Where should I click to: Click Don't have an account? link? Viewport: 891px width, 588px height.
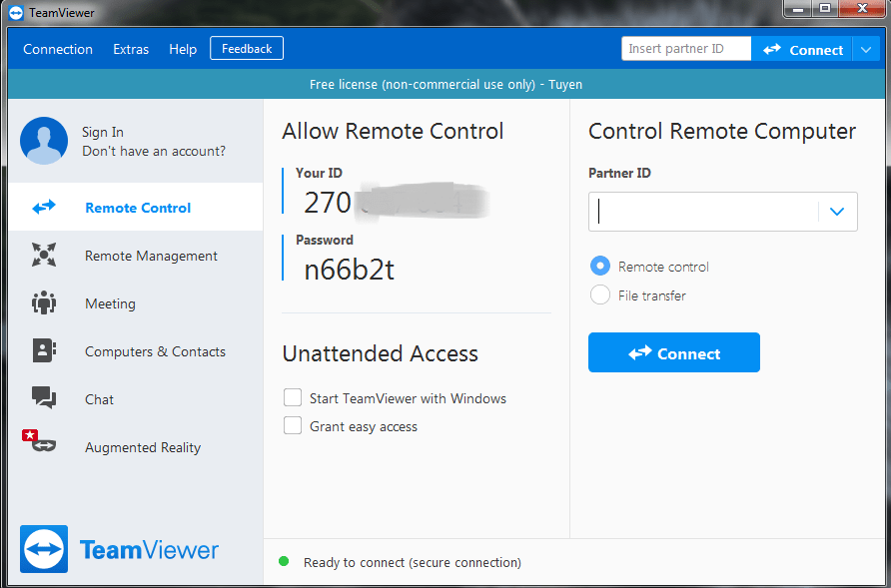(154, 151)
